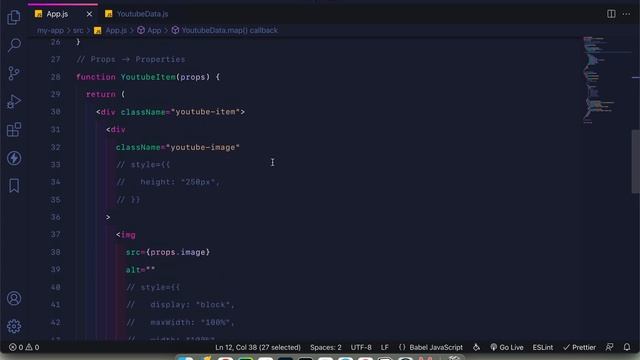Change end of line sequence LF

click(384, 347)
